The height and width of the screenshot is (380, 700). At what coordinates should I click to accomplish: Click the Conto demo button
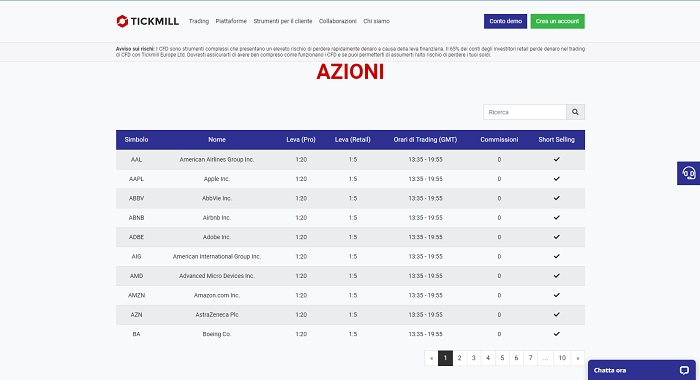(505, 21)
